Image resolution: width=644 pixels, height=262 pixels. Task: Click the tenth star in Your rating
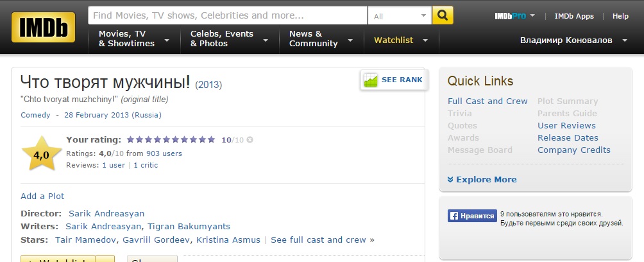point(211,139)
